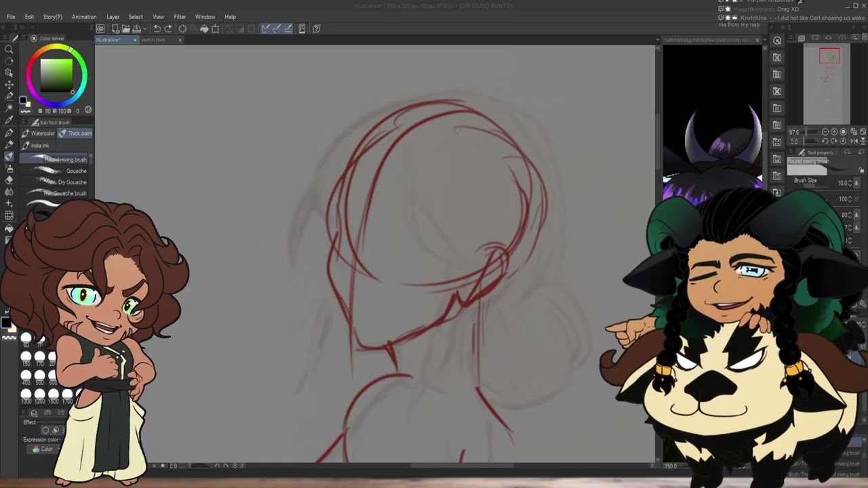Select the Airbrush tool

pos(9,169)
